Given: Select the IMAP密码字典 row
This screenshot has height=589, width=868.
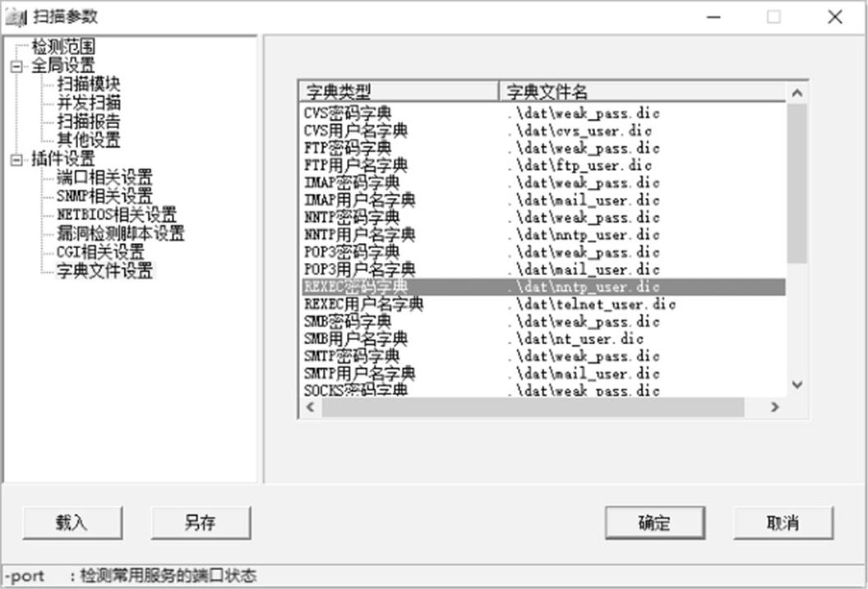Looking at the screenshot, I should pos(543,183).
